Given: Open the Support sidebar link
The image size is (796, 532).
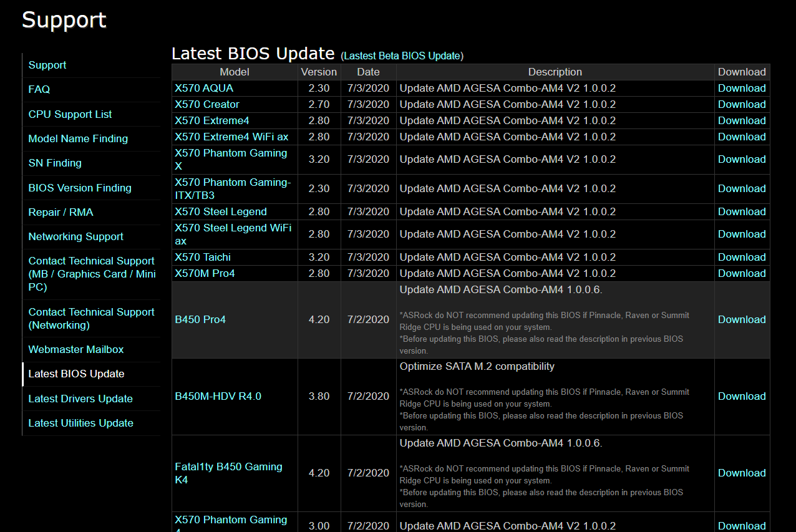Looking at the screenshot, I should [x=47, y=65].
